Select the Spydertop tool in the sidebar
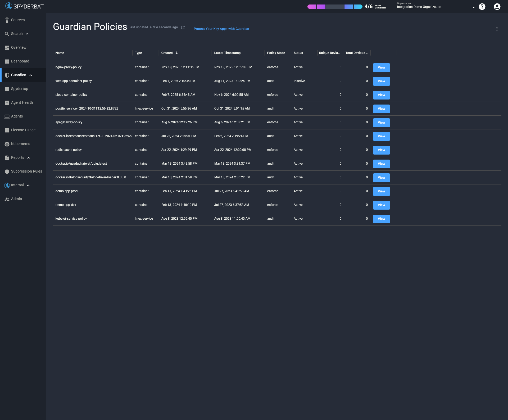 pos(19,89)
